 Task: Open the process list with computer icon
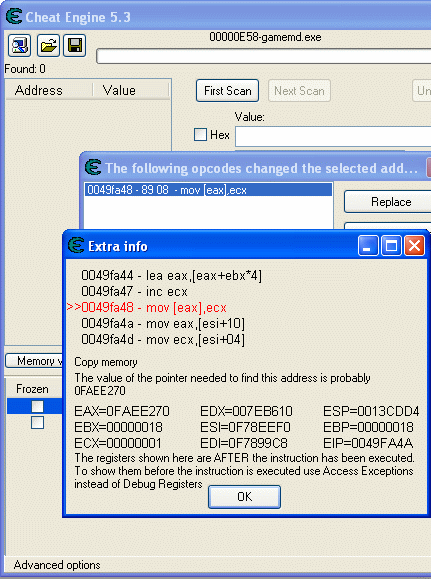coord(20,45)
